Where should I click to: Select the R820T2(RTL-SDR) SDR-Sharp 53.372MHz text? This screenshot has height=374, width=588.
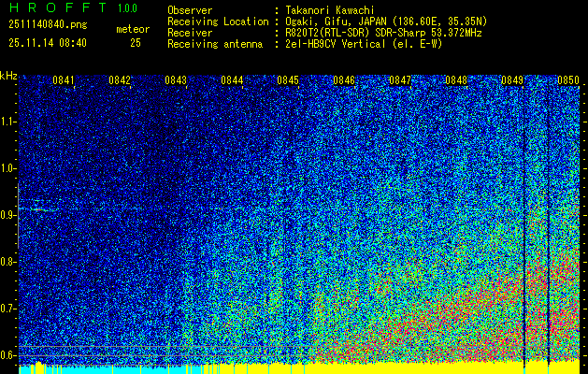(383, 33)
